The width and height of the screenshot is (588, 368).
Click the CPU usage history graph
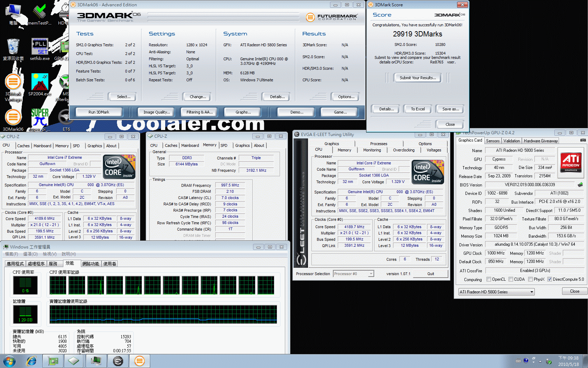point(162,285)
